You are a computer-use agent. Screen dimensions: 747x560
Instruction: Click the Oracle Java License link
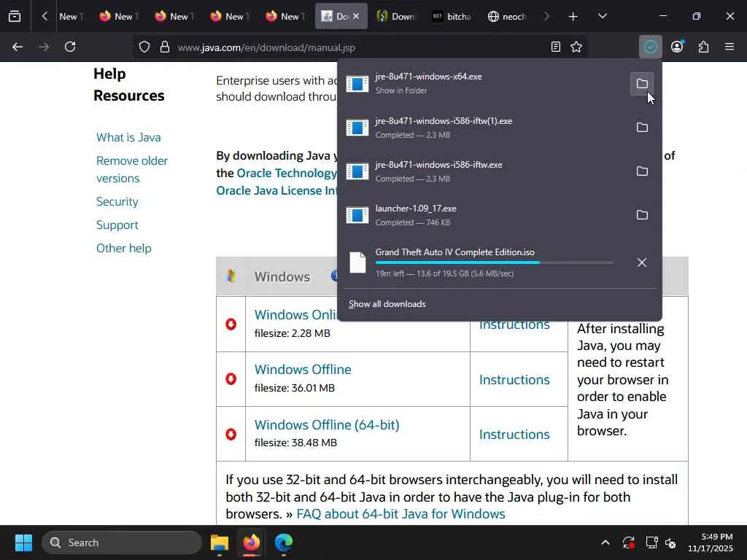[276, 190]
